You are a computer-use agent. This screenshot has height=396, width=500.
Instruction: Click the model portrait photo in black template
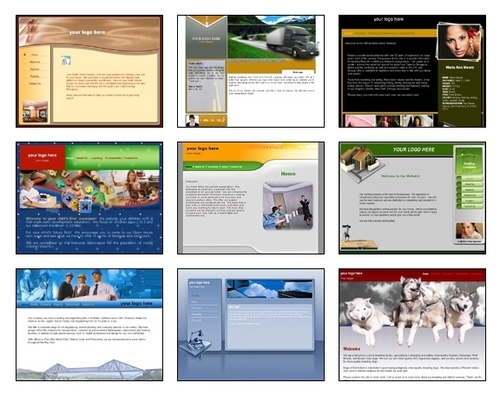[460, 42]
